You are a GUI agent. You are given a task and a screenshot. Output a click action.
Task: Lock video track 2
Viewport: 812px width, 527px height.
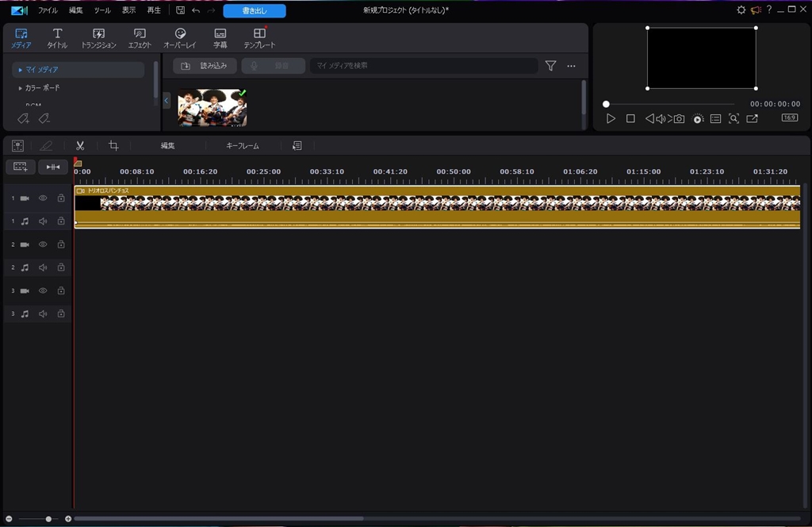61,244
